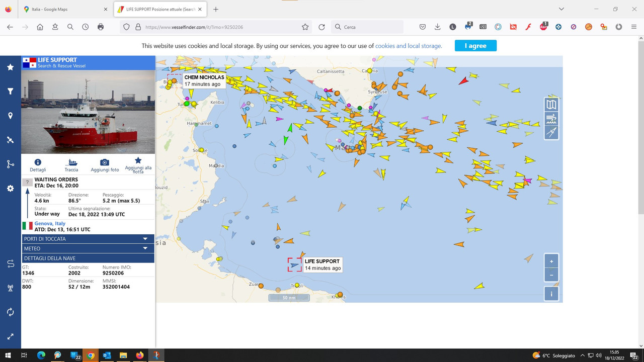
Task: Expand the METEO section
Action: tap(88, 248)
